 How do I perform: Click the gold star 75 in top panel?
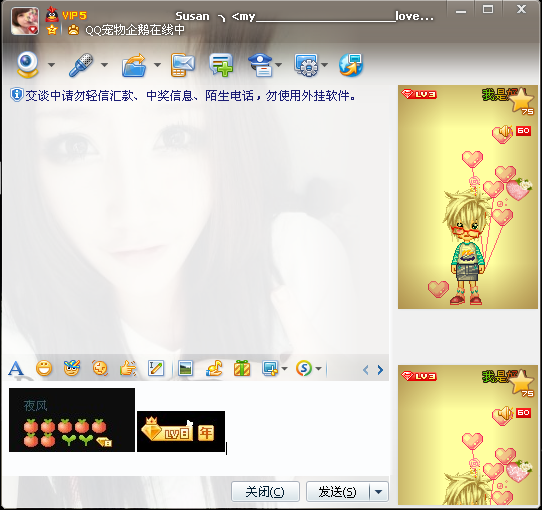click(522, 101)
